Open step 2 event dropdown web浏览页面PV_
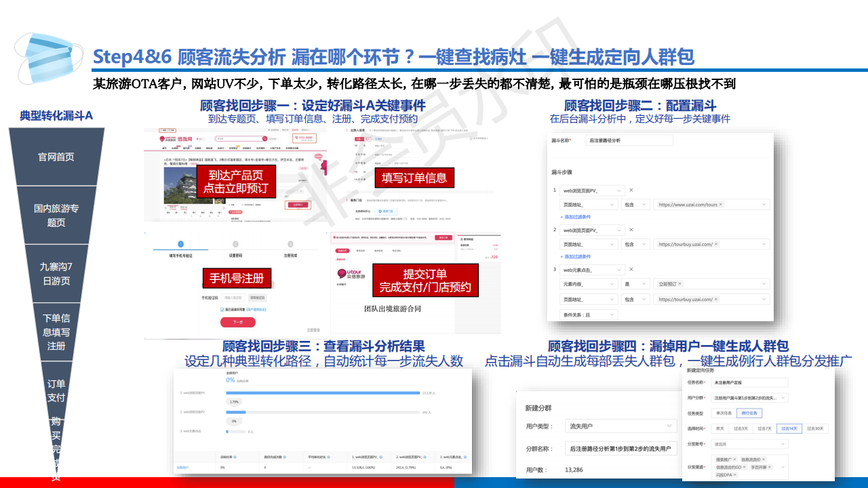Screen dimensions: 868x488 click(x=592, y=230)
